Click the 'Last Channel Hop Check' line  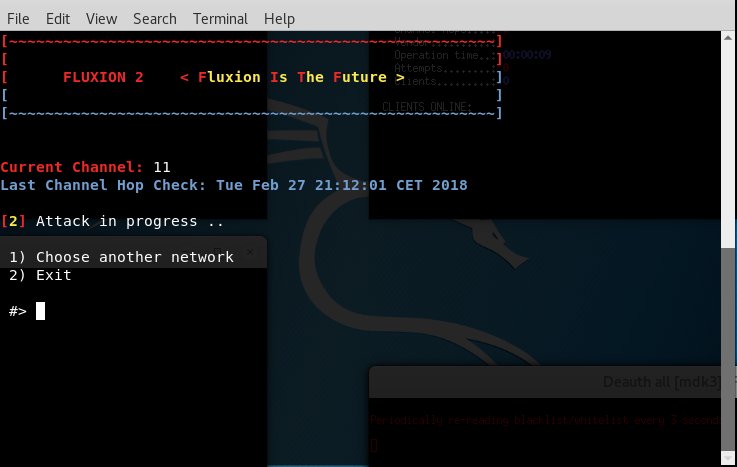coord(234,185)
